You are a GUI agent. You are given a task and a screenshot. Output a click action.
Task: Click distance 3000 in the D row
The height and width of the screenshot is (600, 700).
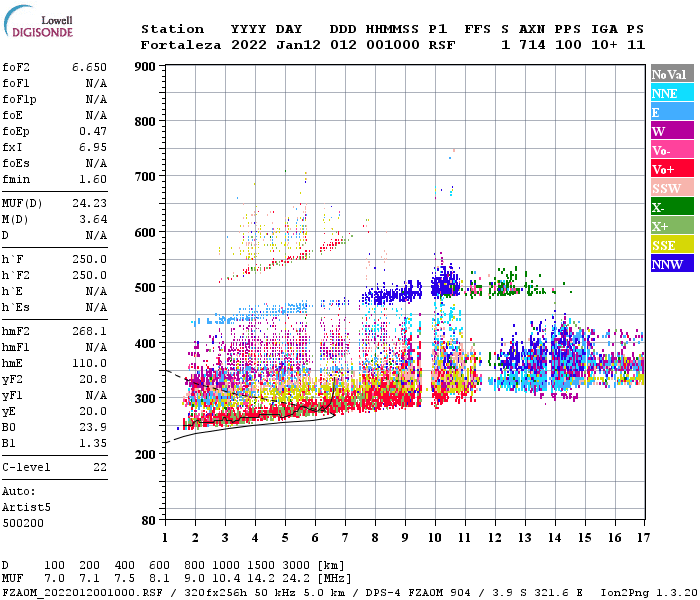[296, 566]
